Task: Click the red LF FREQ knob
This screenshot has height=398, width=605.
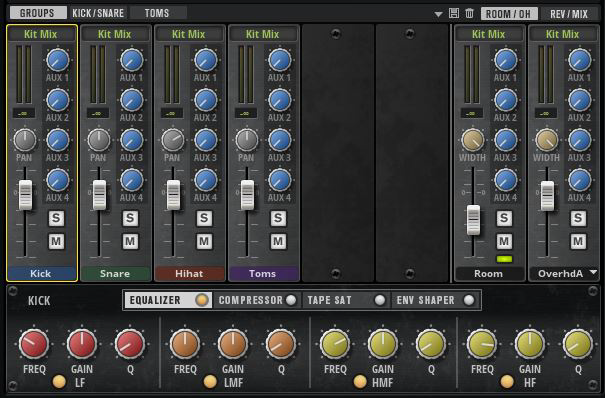Action: pyautogui.click(x=34, y=344)
